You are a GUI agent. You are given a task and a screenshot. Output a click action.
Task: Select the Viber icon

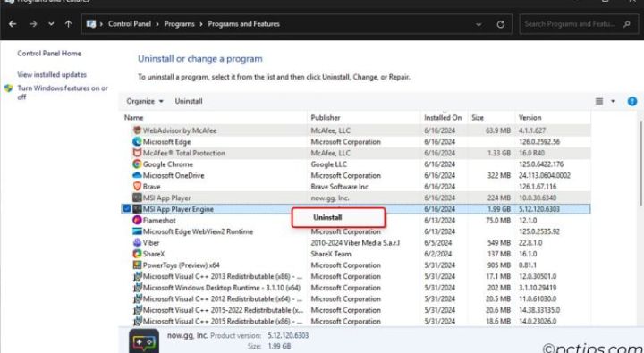click(137, 242)
